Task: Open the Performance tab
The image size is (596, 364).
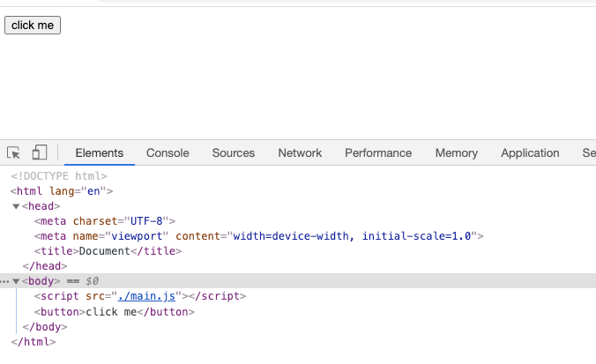Action: point(378,152)
